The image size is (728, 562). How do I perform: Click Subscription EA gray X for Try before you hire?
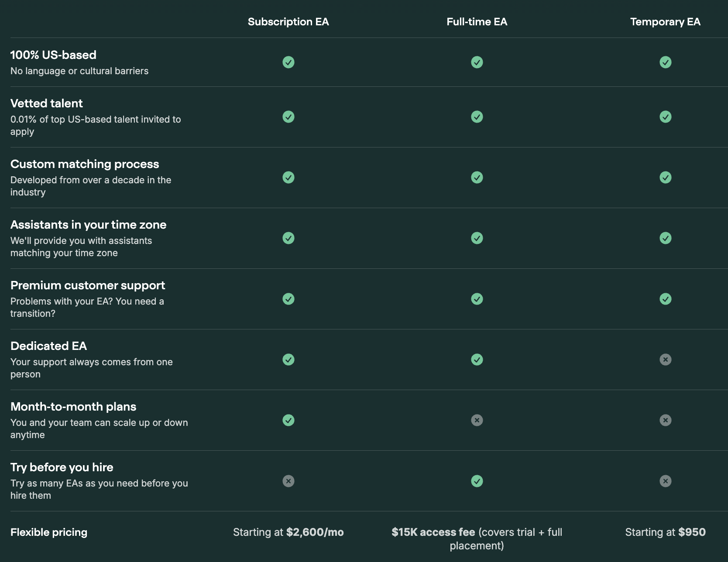[x=288, y=481]
